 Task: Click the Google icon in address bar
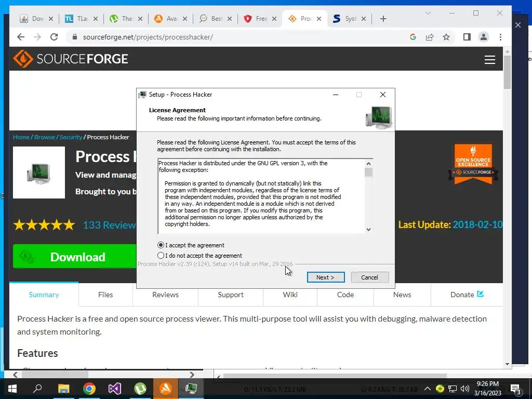point(413,37)
